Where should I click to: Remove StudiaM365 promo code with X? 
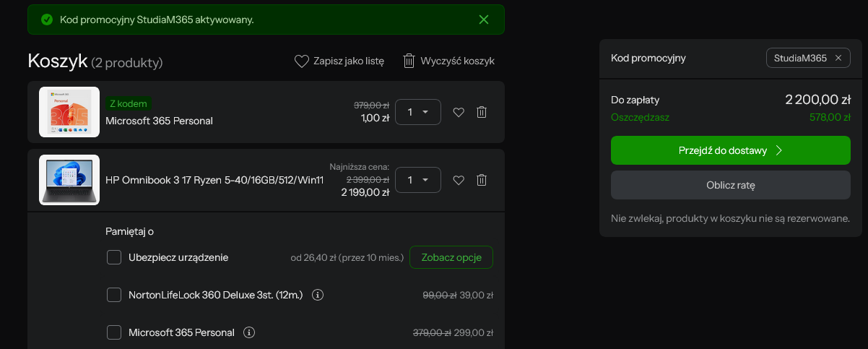click(838, 58)
